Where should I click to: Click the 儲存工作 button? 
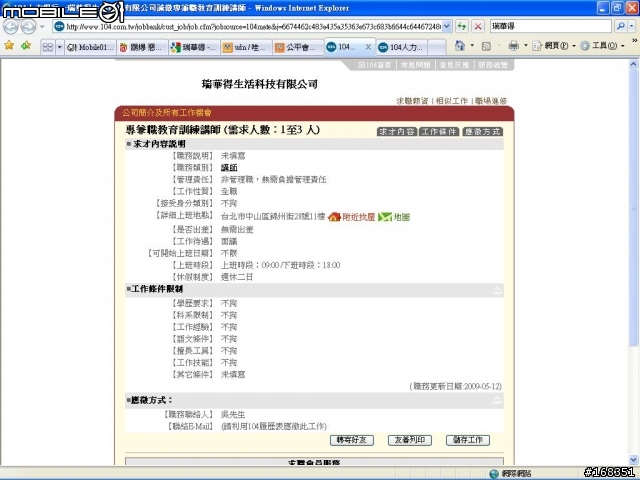click(468, 440)
